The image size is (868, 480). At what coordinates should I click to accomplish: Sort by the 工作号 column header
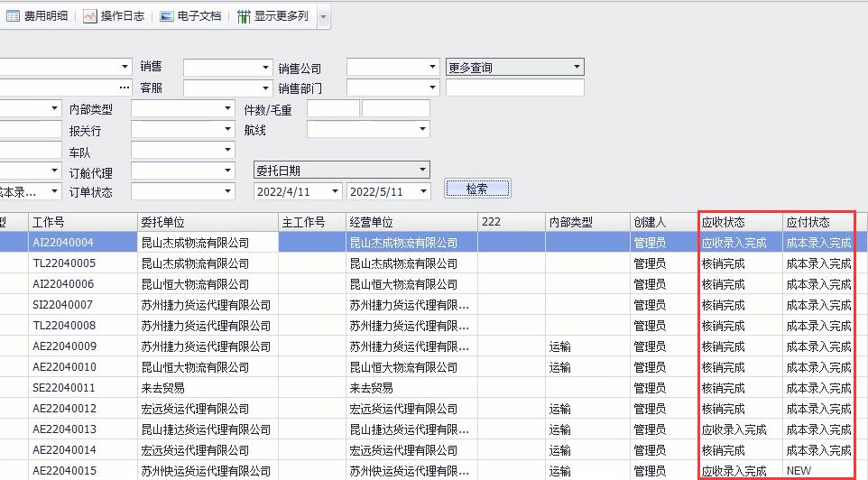(x=81, y=222)
